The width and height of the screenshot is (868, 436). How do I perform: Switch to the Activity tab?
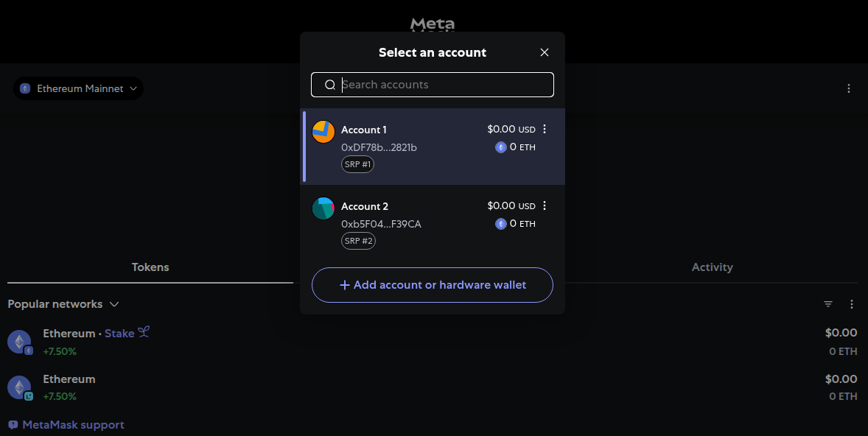pos(712,267)
